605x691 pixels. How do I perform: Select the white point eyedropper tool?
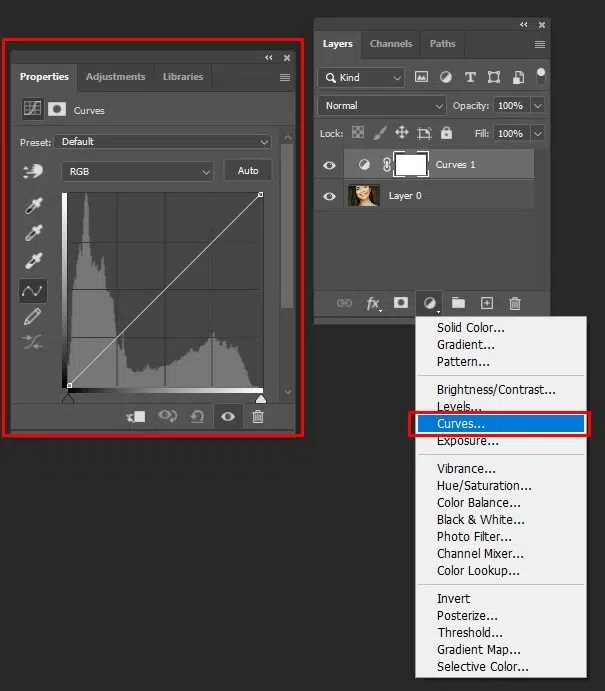(x=33, y=262)
